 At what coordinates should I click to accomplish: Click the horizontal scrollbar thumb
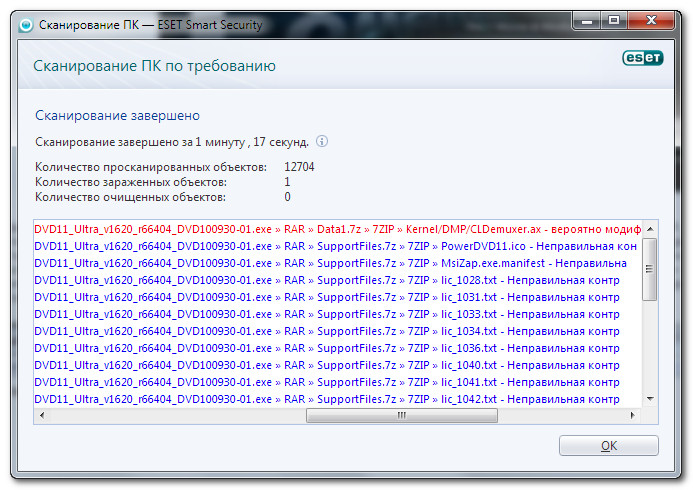click(x=402, y=415)
